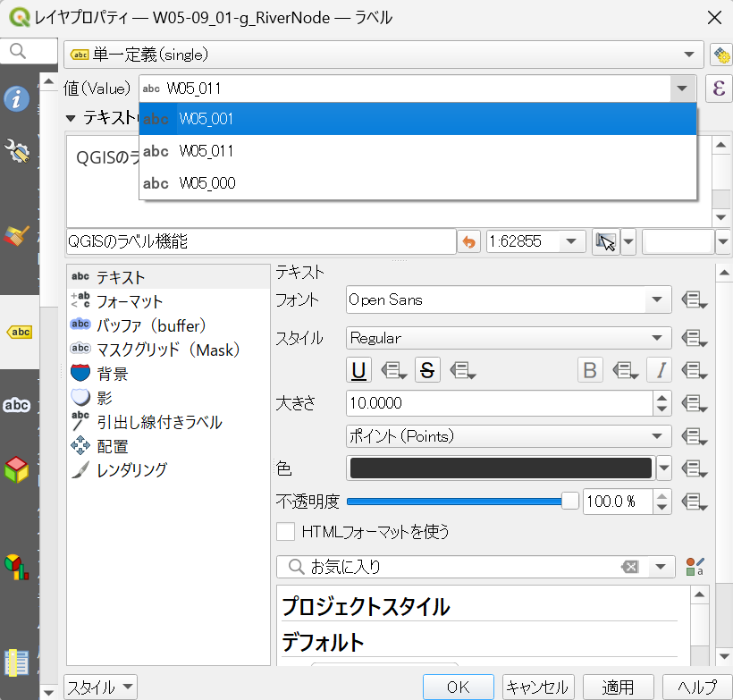Toggle bold text style
Viewport: 733px width, 700px height.
[x=590, y=370]
